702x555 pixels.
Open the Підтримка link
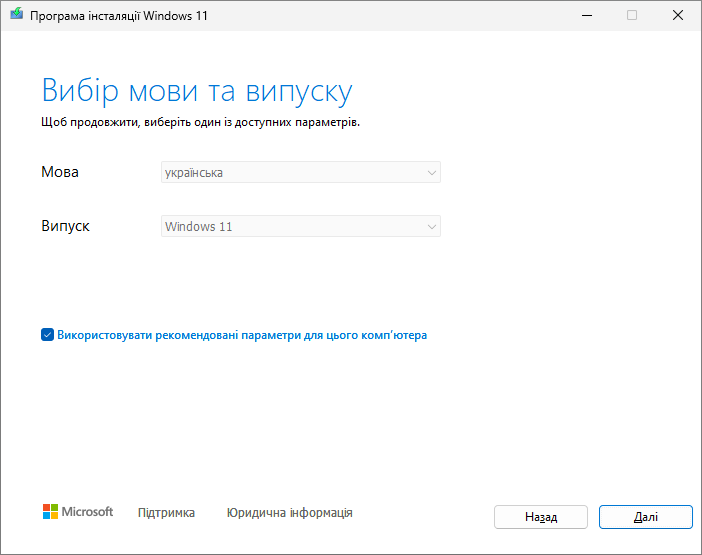tap(166, 512)
